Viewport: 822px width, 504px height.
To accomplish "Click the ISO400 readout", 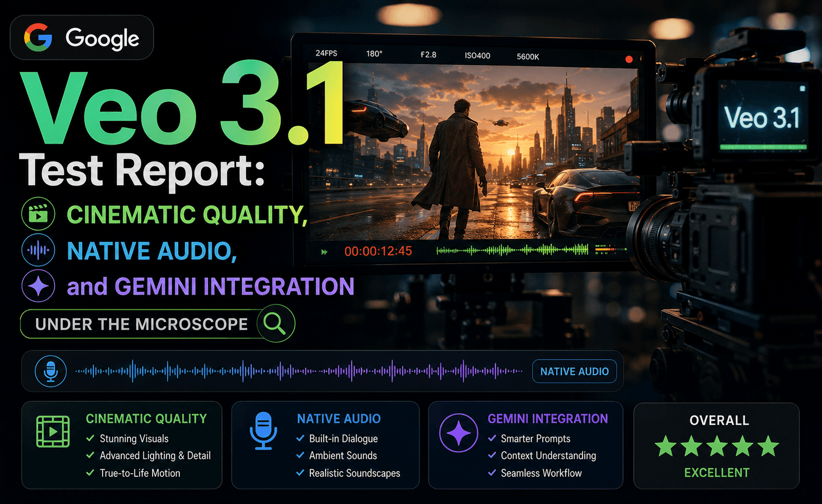I will pos(477,55).
